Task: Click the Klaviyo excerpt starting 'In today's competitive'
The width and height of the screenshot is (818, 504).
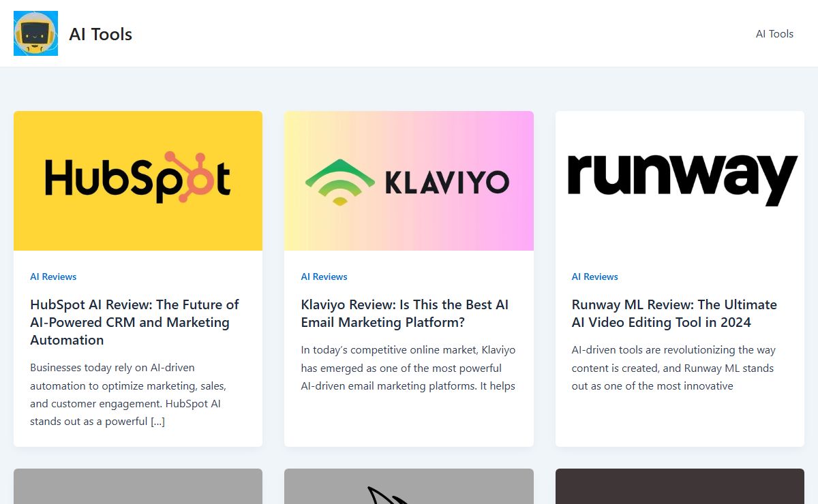Action: (408, 368)
